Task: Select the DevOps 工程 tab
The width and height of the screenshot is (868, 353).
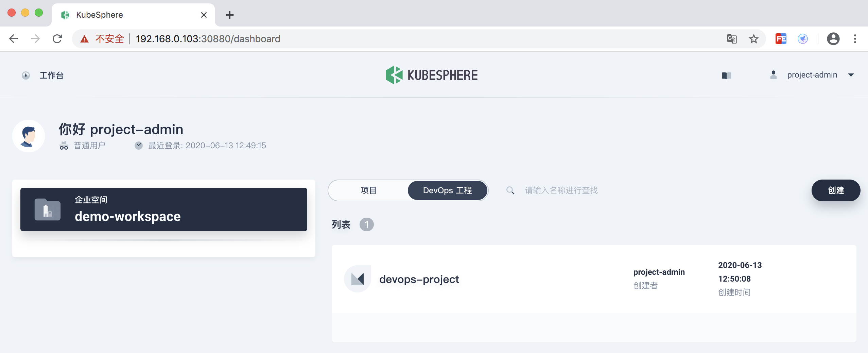Action: 447,190
